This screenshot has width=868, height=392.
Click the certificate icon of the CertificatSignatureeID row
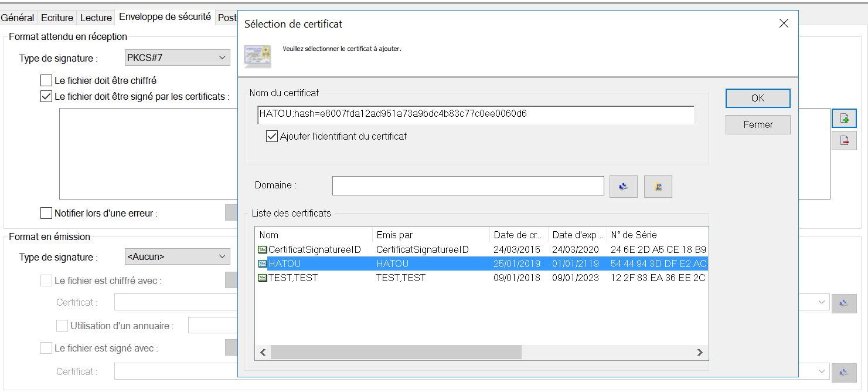pos(262,250)
